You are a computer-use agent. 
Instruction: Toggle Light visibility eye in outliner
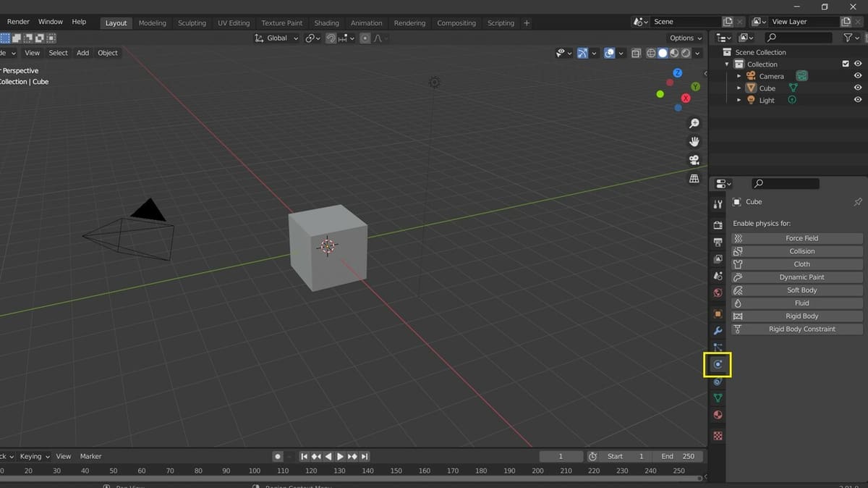point(858,100)
